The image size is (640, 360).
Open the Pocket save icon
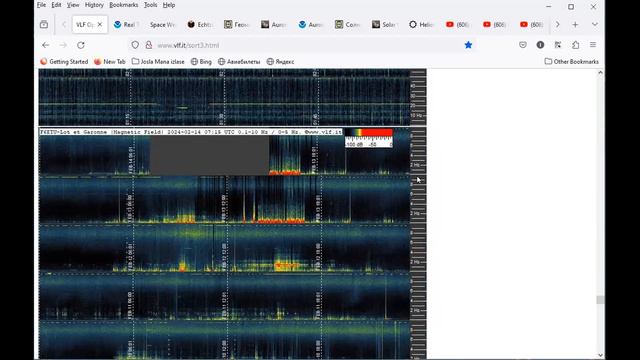[x=523, y=45]
